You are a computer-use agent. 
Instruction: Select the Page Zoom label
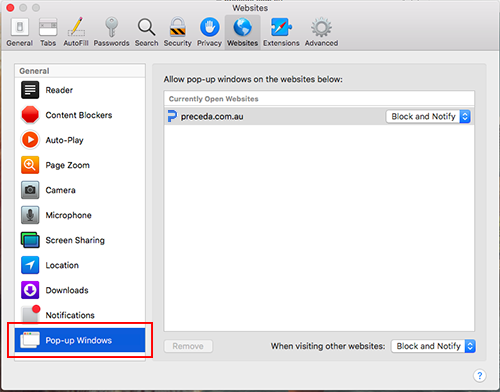tap(67, 165)
